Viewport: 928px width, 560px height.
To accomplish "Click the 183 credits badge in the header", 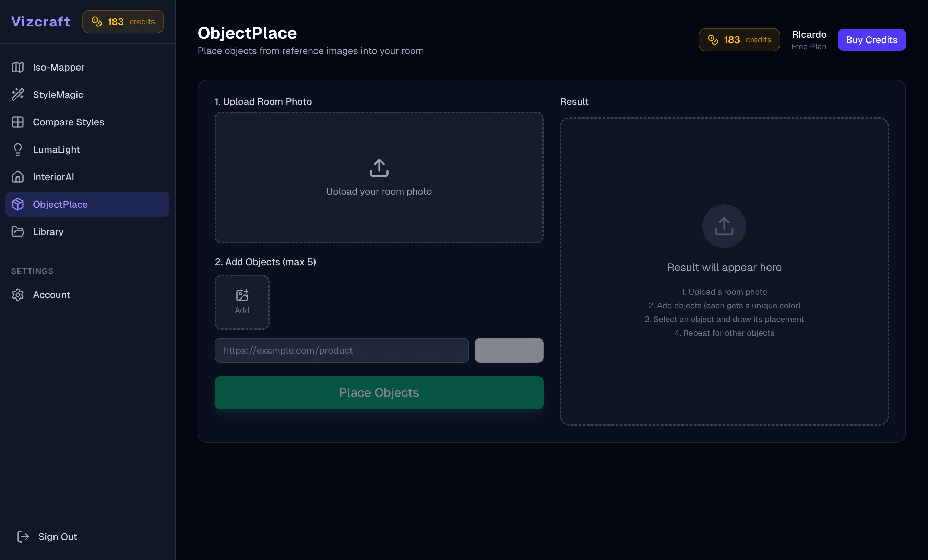I will pos(739,39).
